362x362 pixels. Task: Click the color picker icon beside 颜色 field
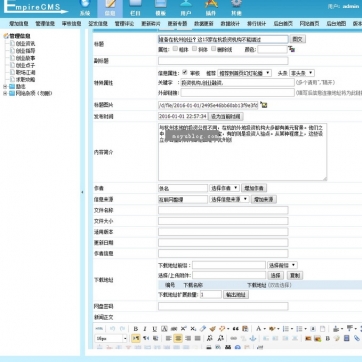(x=292, y=49)
